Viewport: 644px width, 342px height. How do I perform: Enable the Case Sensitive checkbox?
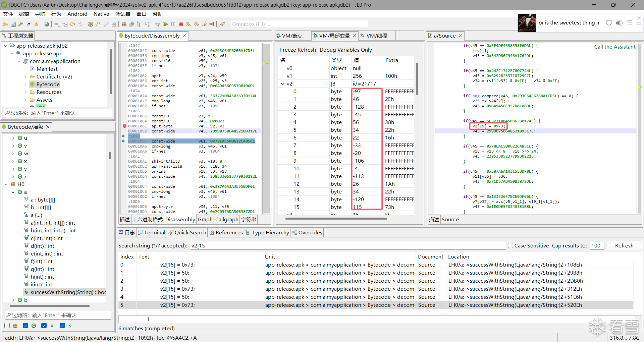coord(511,245)
